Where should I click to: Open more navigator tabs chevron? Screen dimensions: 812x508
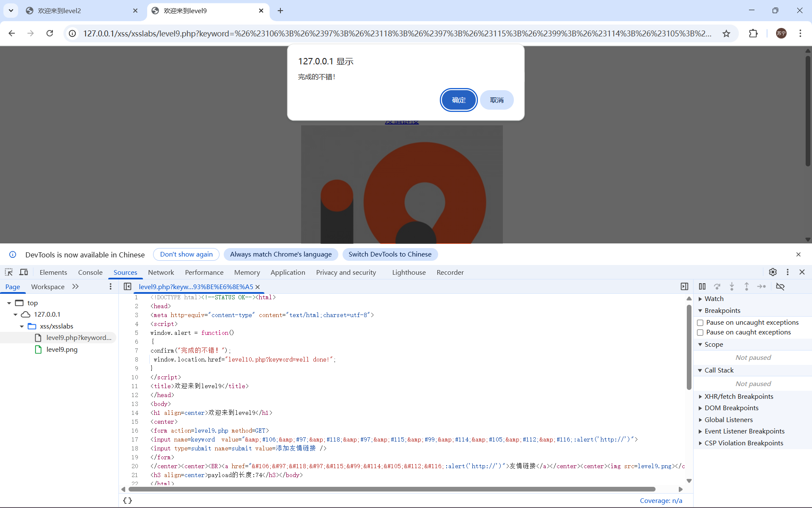click(75, 287)
